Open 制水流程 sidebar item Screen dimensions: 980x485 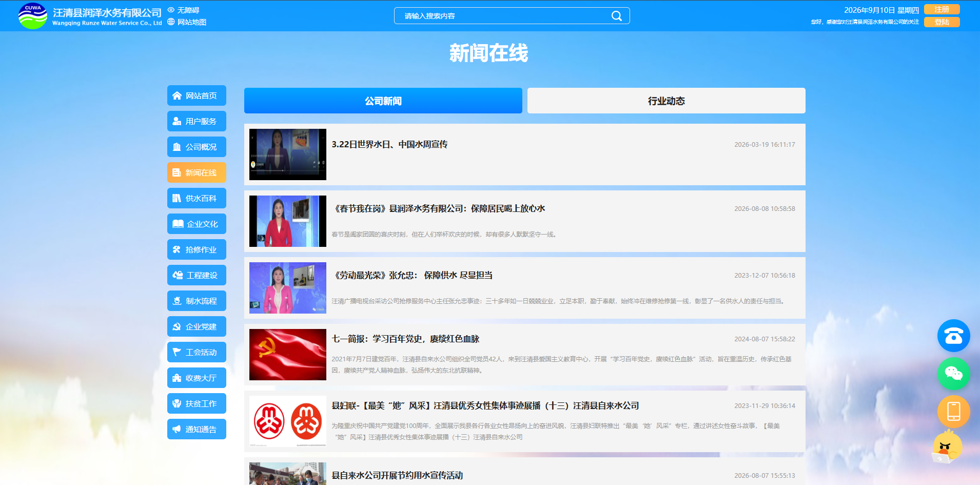pos(197,301)
